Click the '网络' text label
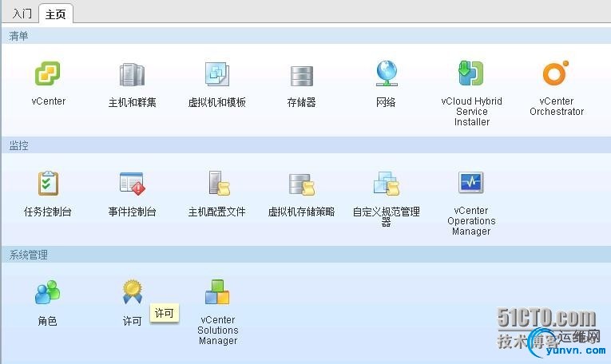 point(386,102)
